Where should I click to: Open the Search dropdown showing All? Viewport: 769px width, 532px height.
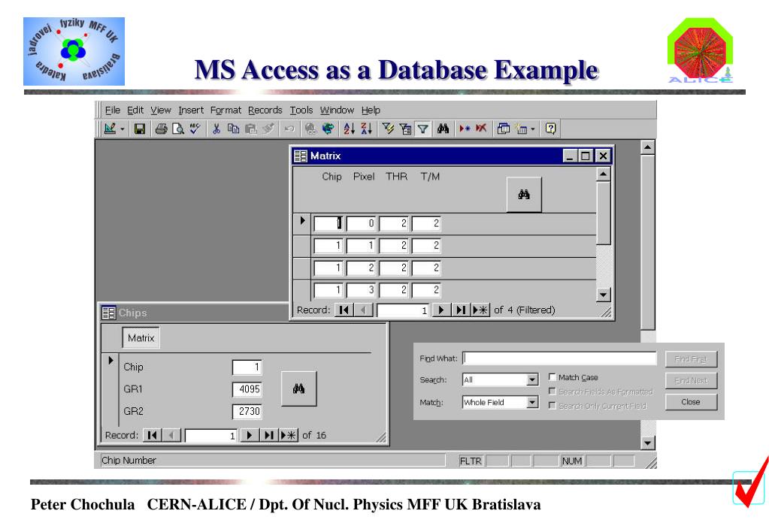click(533, 379)
